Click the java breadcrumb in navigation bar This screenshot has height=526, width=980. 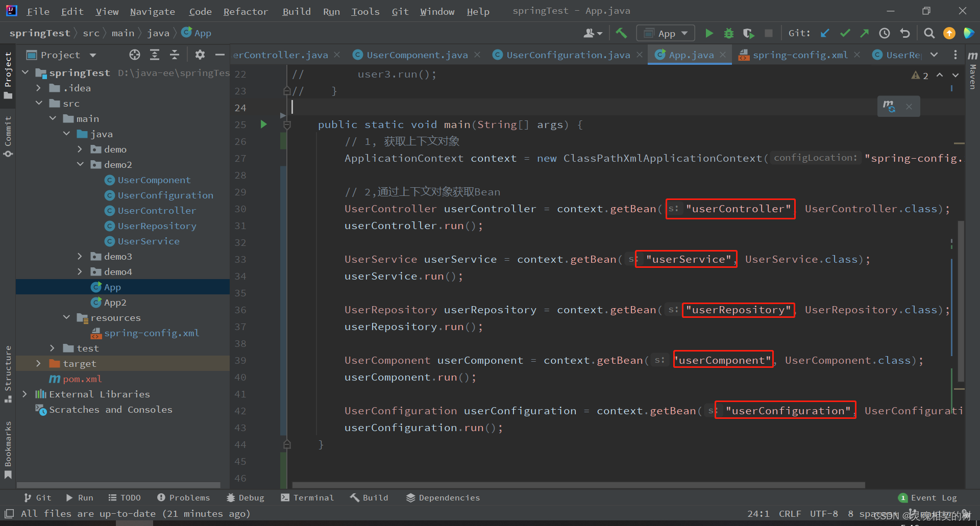click(158, 33)
